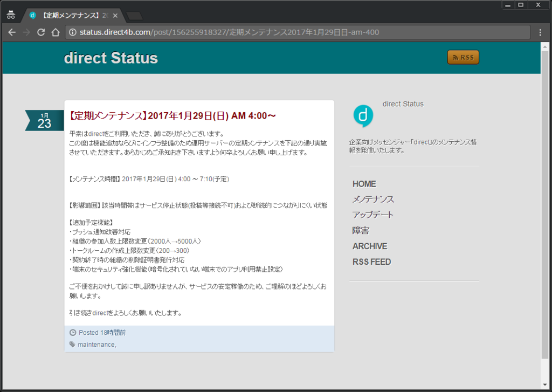Viewport: 552px width, 392px height.
Task: Open RSS FEED sidebar link
Action: point(372,262)
